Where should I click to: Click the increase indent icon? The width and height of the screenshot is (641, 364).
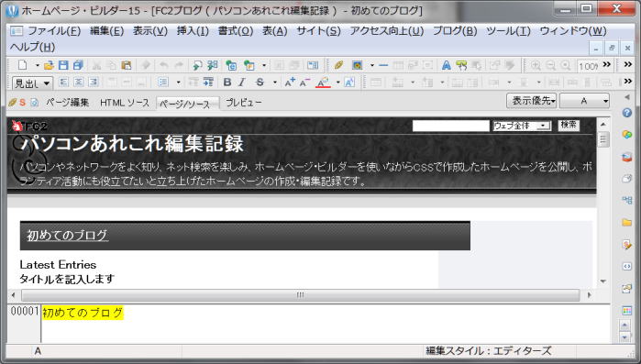tap(208, 83)
